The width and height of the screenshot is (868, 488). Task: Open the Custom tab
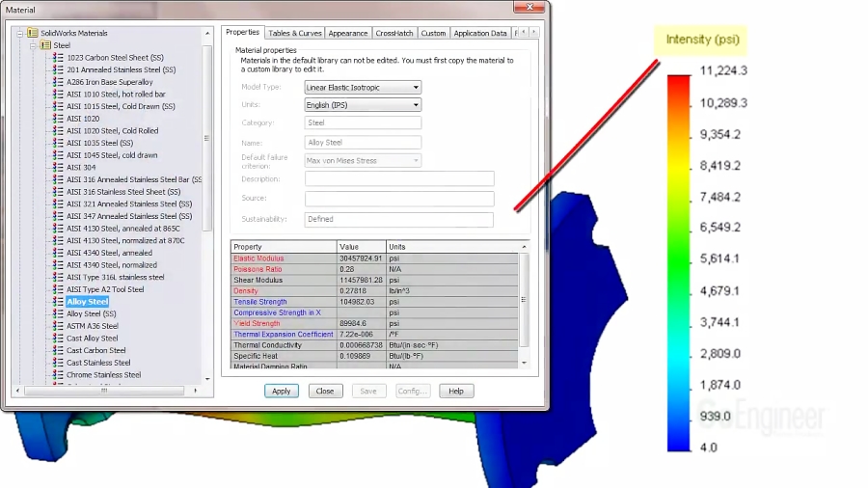[x=433, y=33]
